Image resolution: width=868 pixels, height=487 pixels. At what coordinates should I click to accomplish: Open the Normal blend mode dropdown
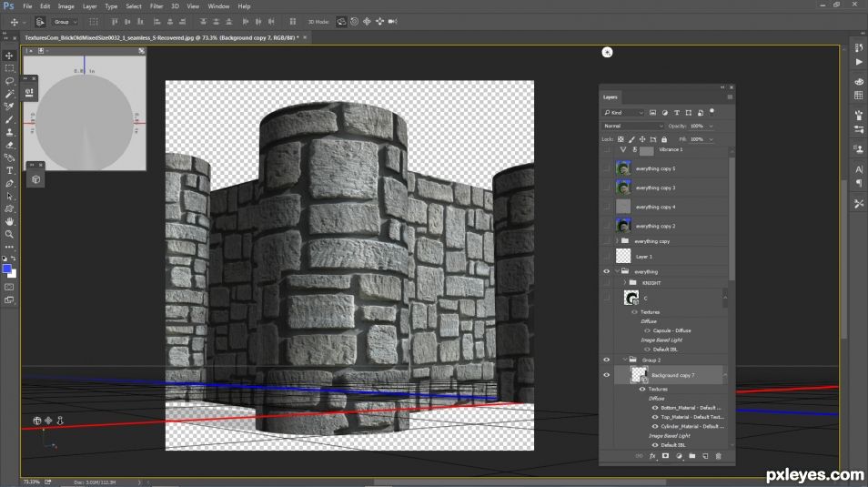(633, 126)
